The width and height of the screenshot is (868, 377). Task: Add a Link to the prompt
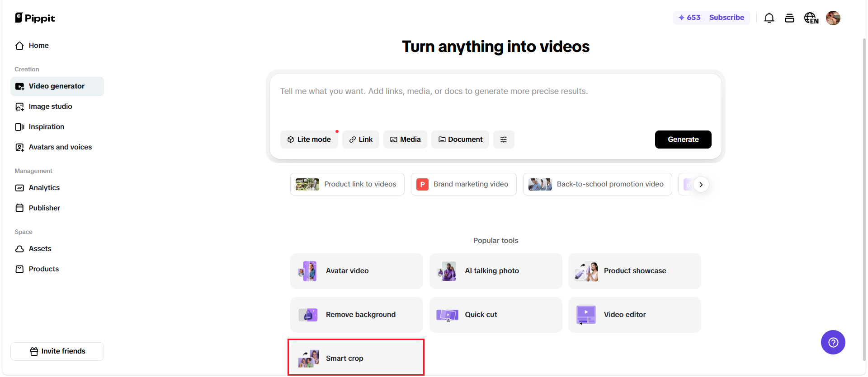(361, 140)
